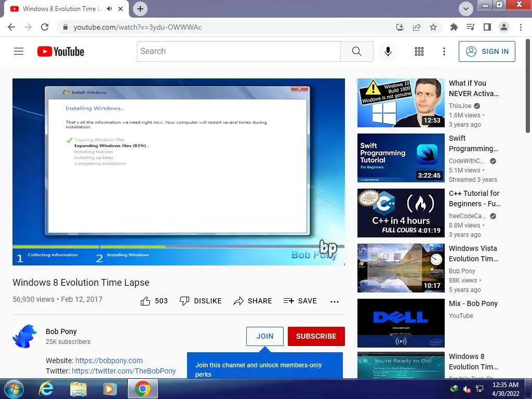Open media controls icon in Chrome toolbar
The height and width of the screenshot is (399, 532).
[x=470, y=27]
